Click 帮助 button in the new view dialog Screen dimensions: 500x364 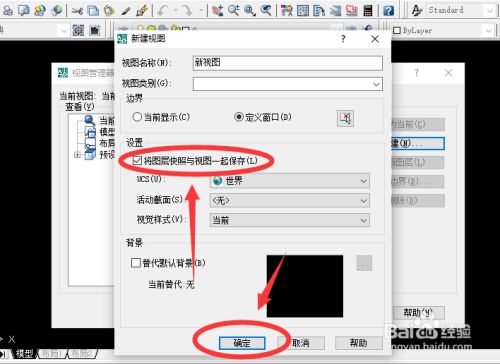click(x=359, y=343)
